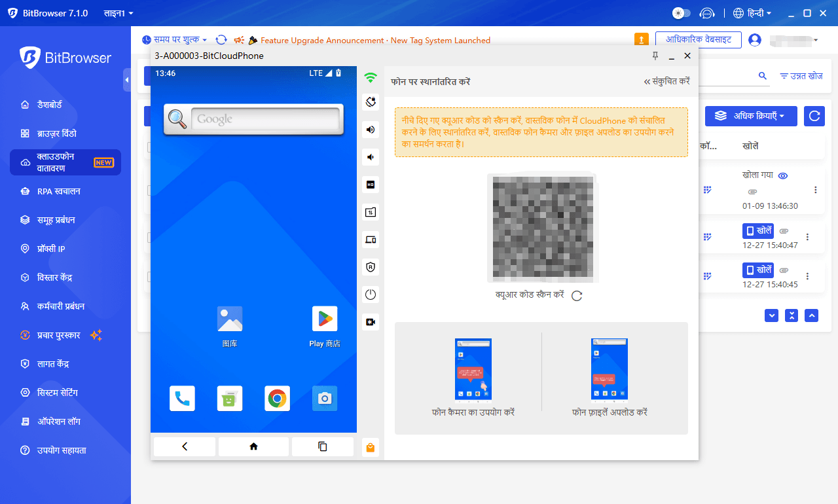Screen dimensions: 838x504
Task: Pin the BitCloudPhone window
Action: coord(655,56)
